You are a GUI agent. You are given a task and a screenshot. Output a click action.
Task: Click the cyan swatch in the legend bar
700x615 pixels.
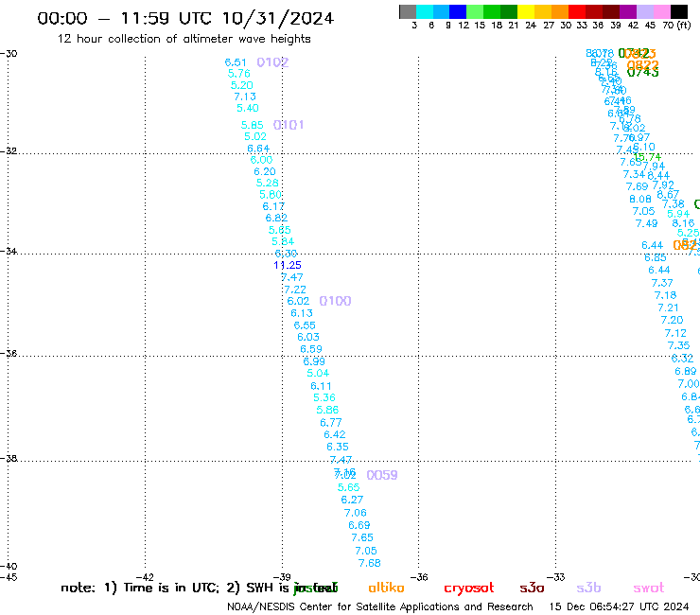pos(425,11)
